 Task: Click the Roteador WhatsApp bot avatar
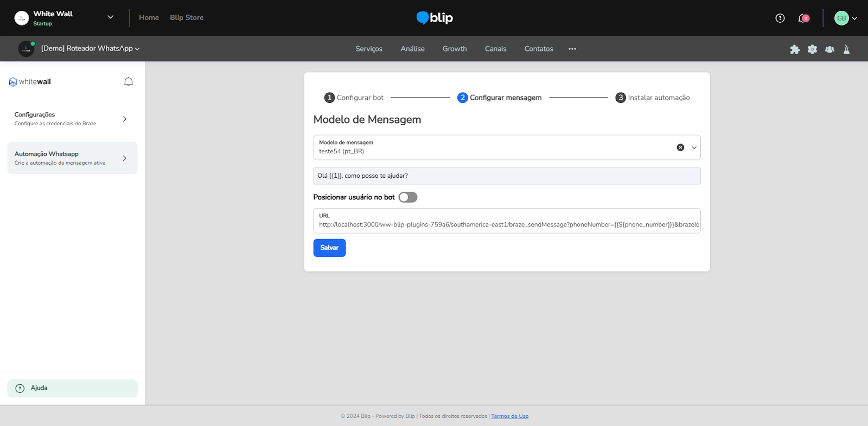click(x=26, y=49)
